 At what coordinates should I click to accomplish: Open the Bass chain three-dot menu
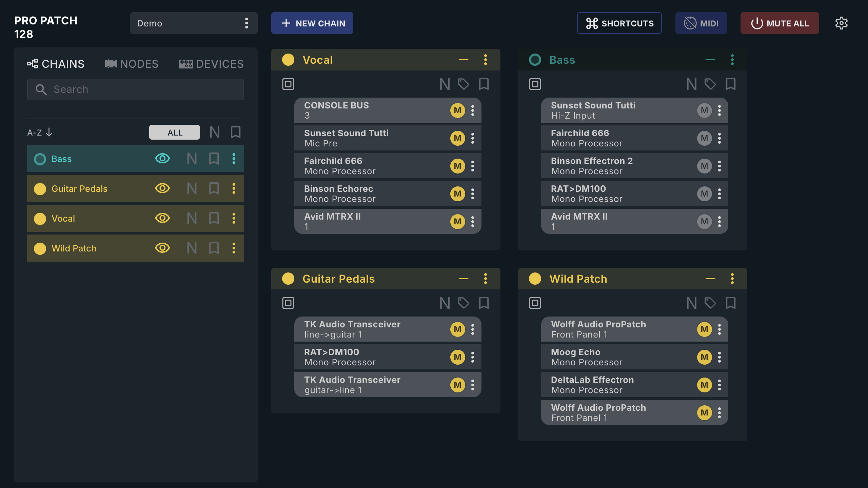(x=732, y=60)
